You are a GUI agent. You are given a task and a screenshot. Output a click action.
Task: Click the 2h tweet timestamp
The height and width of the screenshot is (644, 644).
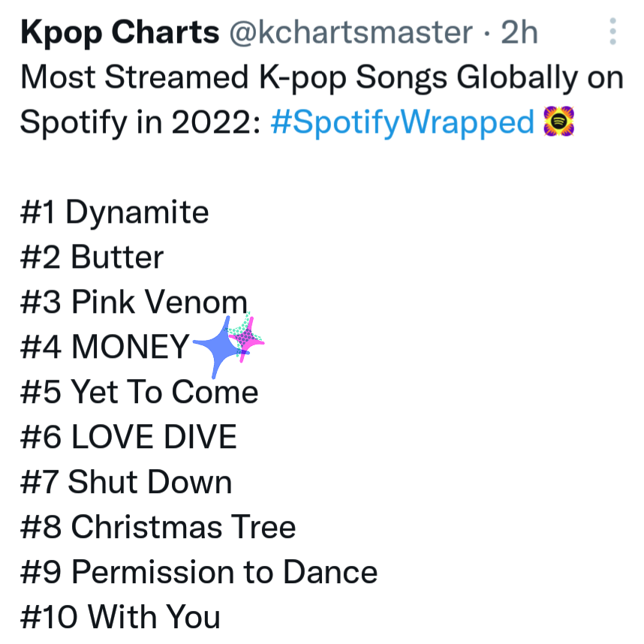pyautogui.click(x=519, y=32)
